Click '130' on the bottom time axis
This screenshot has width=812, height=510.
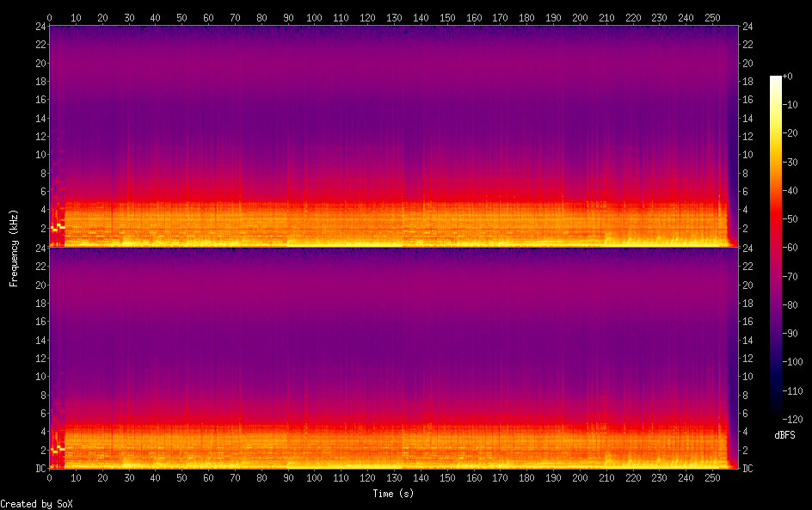point(394,478)
